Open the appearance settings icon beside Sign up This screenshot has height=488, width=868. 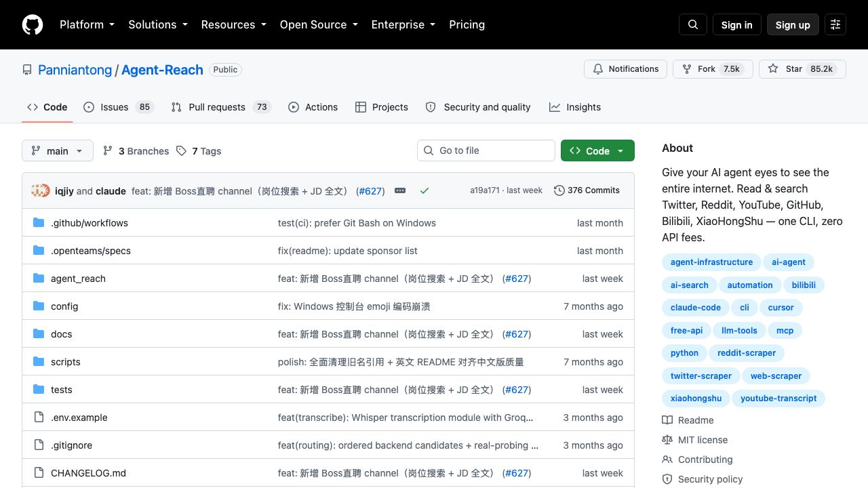pos(835,24)
